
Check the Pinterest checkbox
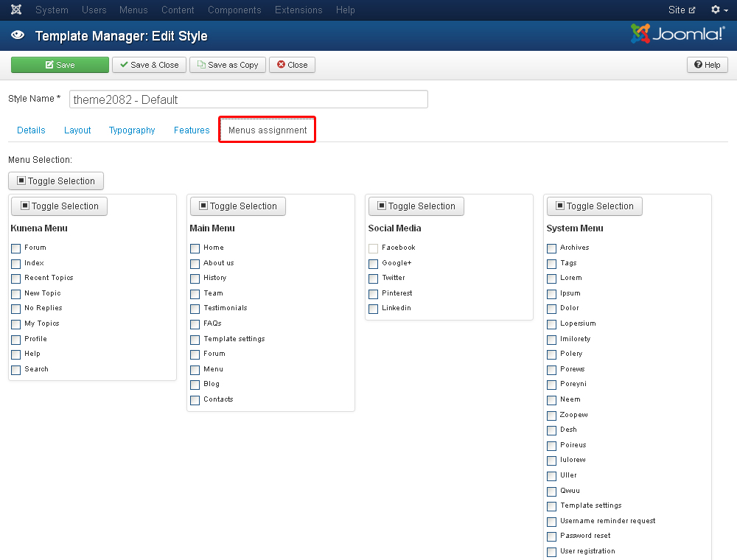373,294
